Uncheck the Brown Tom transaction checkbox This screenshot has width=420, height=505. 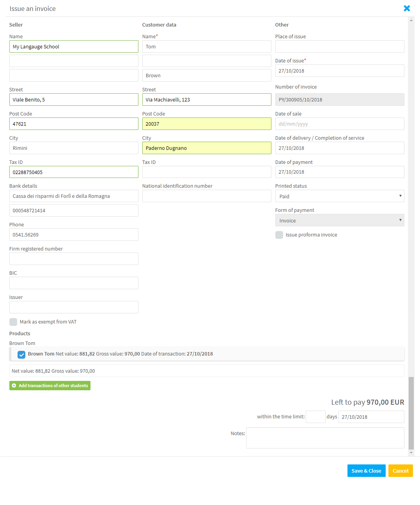coord(21,354)
